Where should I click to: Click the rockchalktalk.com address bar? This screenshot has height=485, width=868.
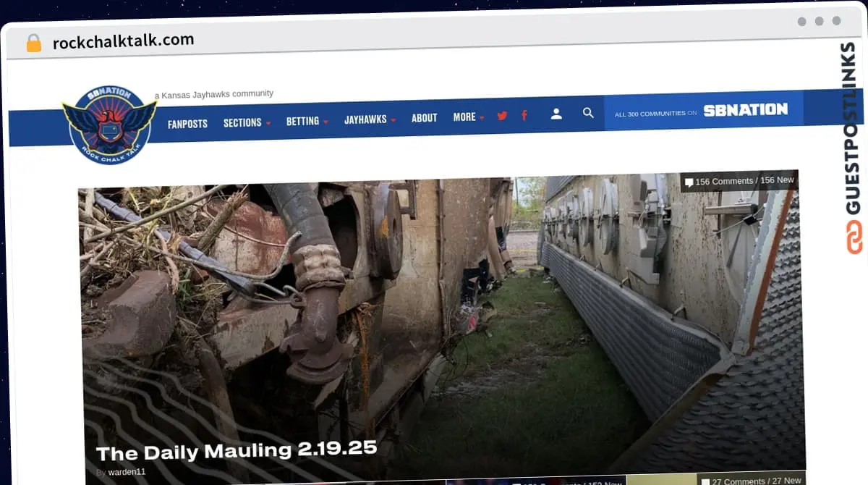(124, 41)
